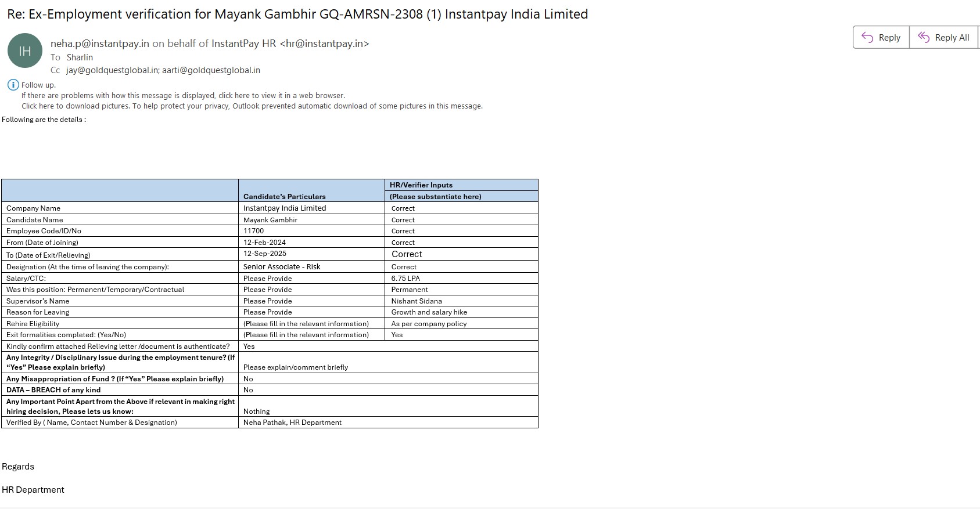Click the 'Company Name' row label
Screen dimensions: 980x509
tap(34, 208)
